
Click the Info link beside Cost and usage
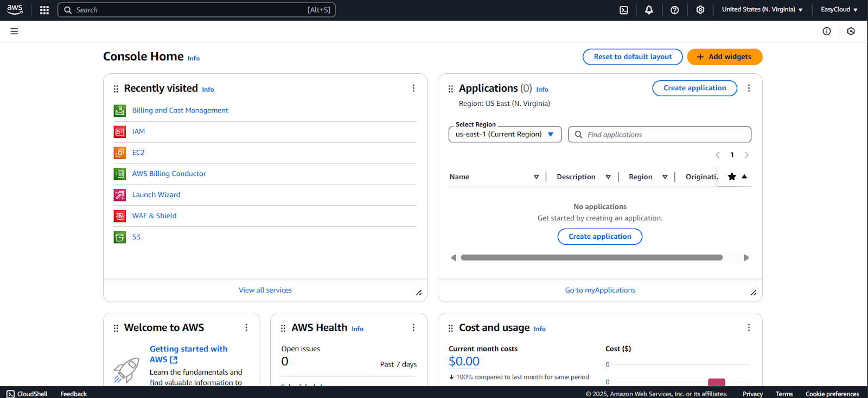pos(539,329)
